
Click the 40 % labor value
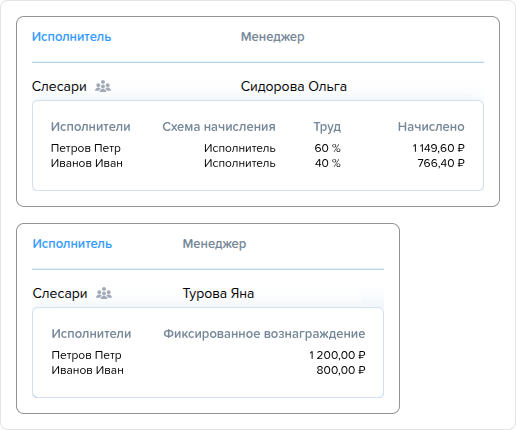tap(328, 163)
